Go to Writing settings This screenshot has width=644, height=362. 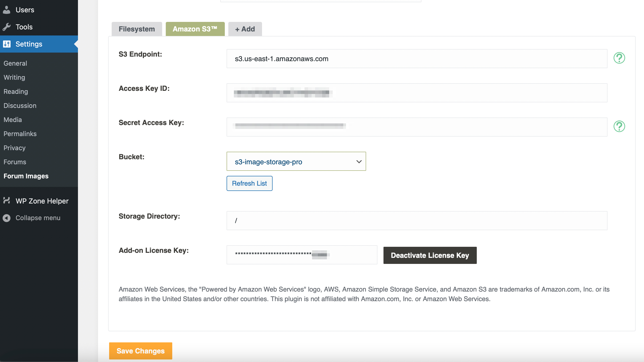(14, 77)
